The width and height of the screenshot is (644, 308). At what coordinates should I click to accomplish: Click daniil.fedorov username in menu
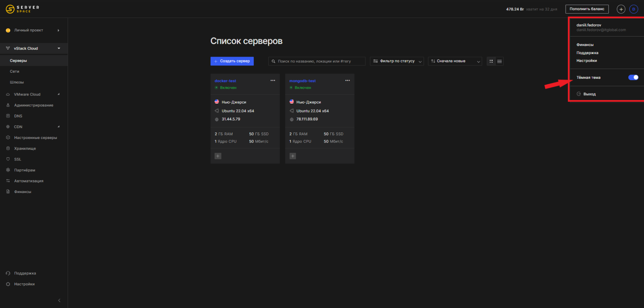tap(589, 25)
